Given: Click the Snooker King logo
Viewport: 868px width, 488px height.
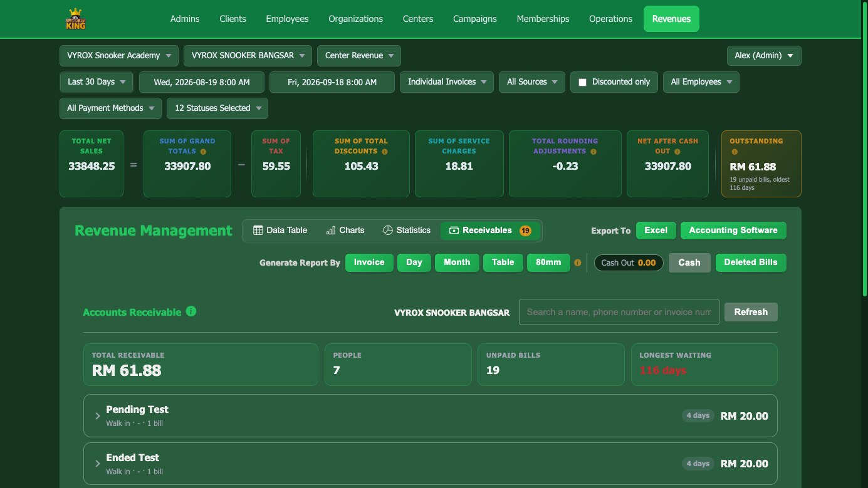Looking at the screenshot, I should 76,19.
